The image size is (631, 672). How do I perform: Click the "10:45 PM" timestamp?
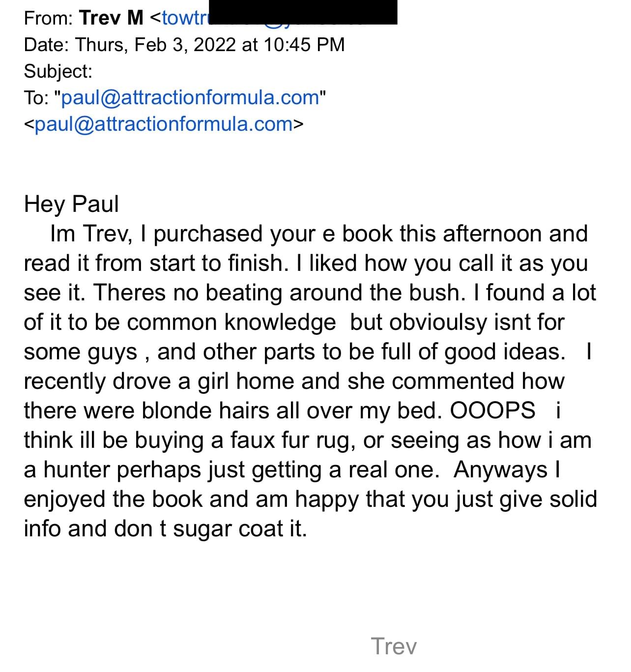(304, 45)
